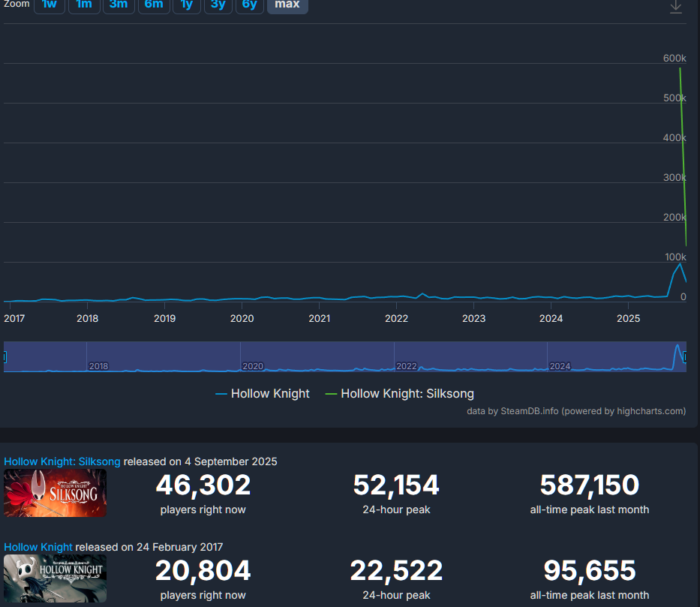Set chart zoom to 1m
Image resolution: width=700 pixels, height=607 pixels.
pos(84,5)
